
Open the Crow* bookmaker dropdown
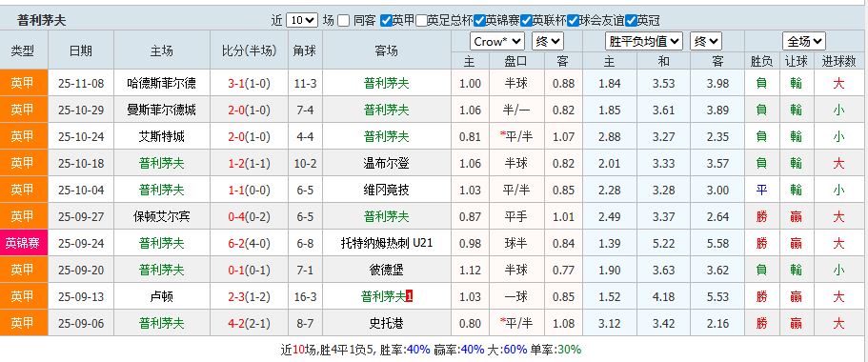coord(497,42)
